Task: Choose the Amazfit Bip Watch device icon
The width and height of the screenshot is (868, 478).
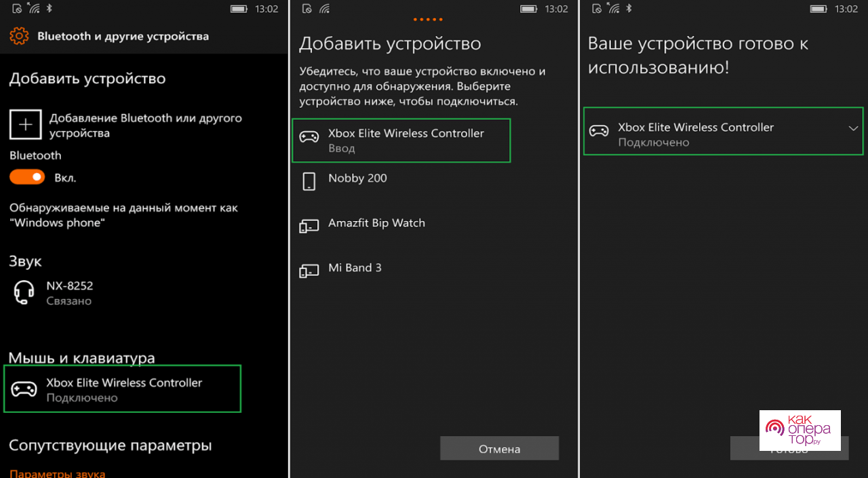Action: tap(309, 226)
